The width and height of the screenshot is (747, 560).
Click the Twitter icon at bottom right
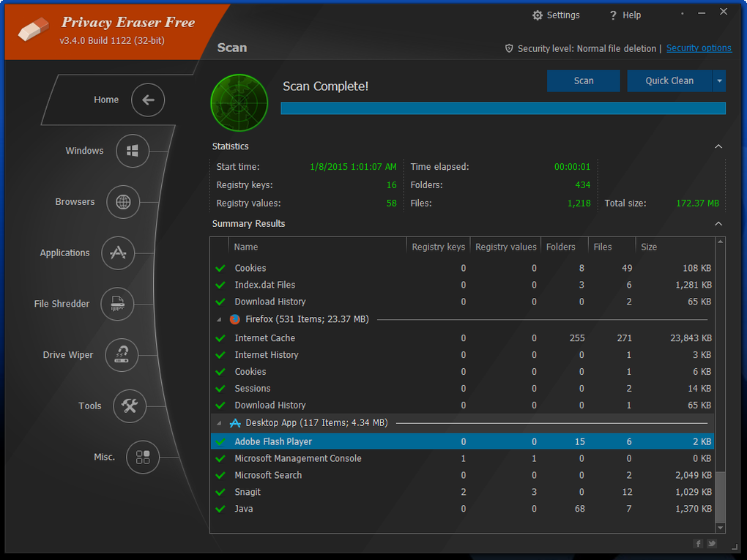711,543
